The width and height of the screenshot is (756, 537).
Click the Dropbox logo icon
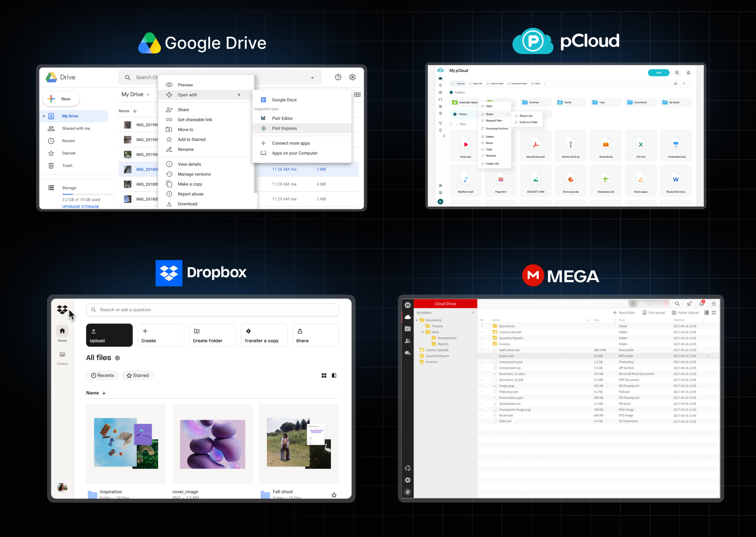[x=62, y=310]
